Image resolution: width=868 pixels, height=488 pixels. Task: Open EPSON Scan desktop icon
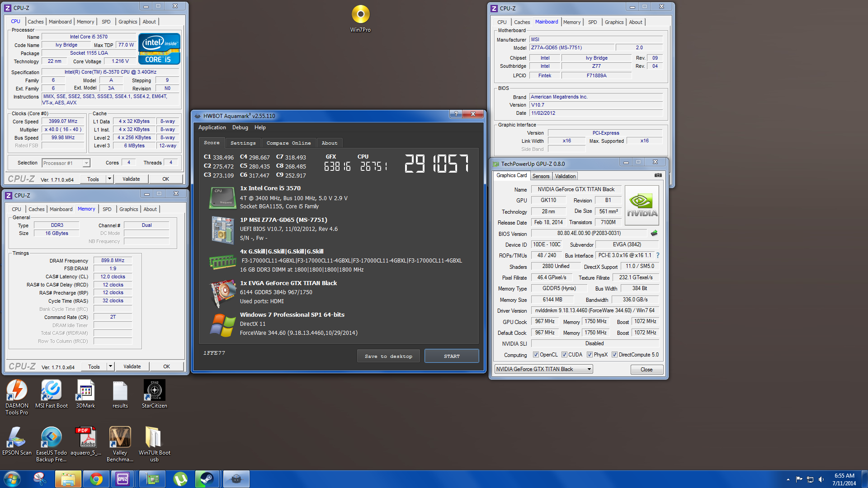(17, 441)
